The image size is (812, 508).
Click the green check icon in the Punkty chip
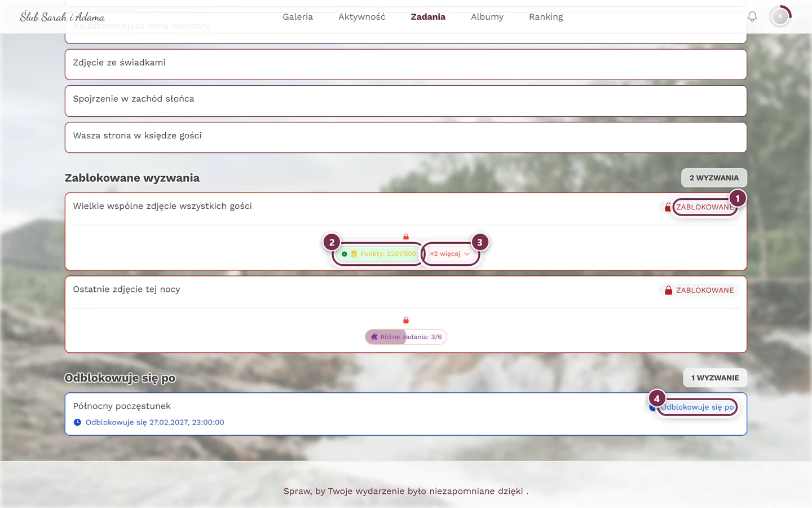(345, 254)
